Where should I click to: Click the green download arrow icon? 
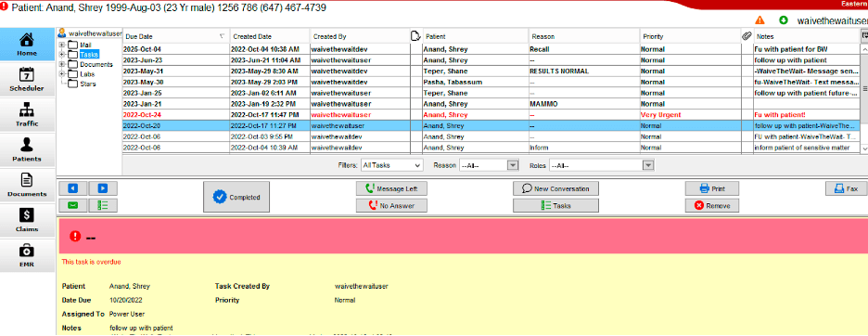[784, 20]
